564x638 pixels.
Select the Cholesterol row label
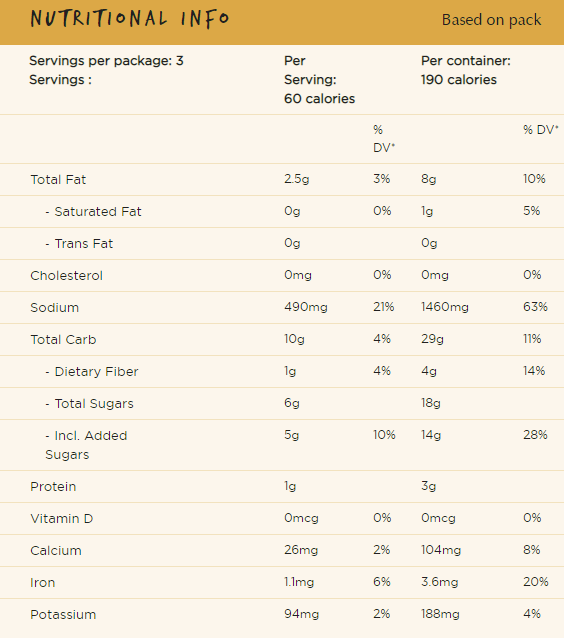coord(66,275)
